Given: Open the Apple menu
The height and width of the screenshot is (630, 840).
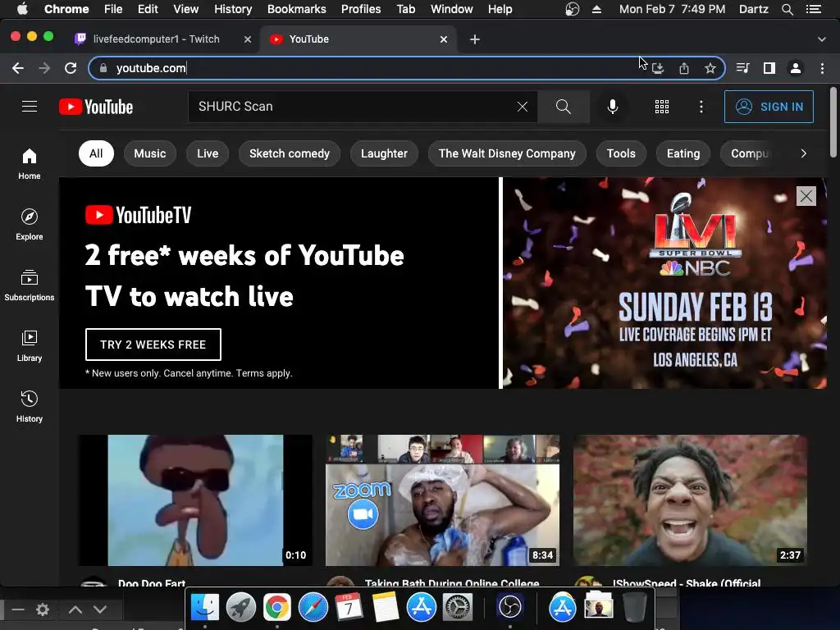Looking at the screenshot, I should coord(22,9).
